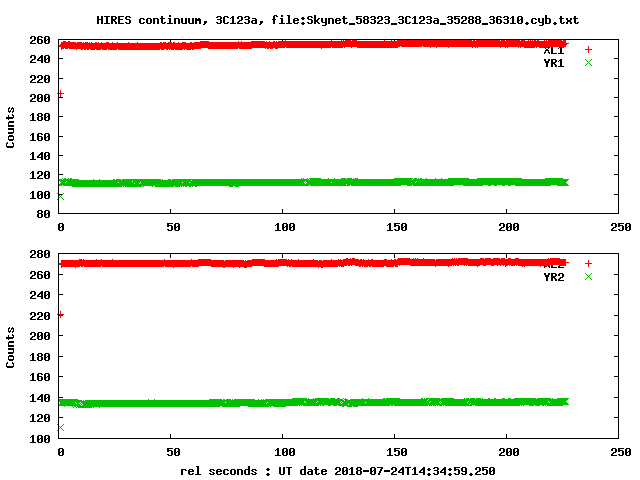
Task: Click the top plot x-axis value 250
Action: (621, 227)
